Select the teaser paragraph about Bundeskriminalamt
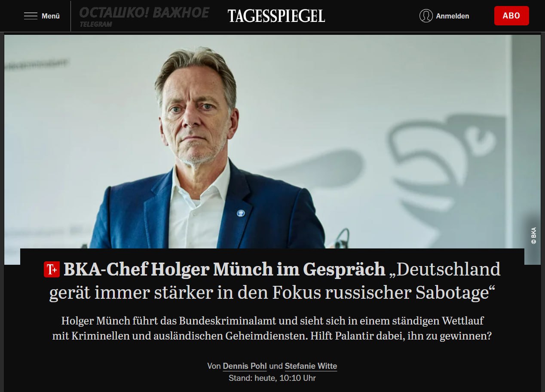This screenshot has height=392, width=545. click(272, 328)
